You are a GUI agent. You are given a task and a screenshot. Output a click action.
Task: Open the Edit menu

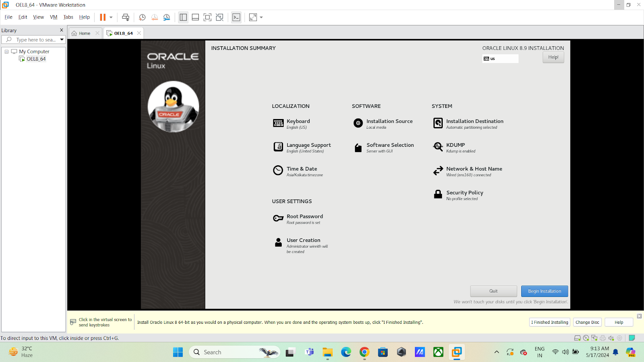point(23,17)
